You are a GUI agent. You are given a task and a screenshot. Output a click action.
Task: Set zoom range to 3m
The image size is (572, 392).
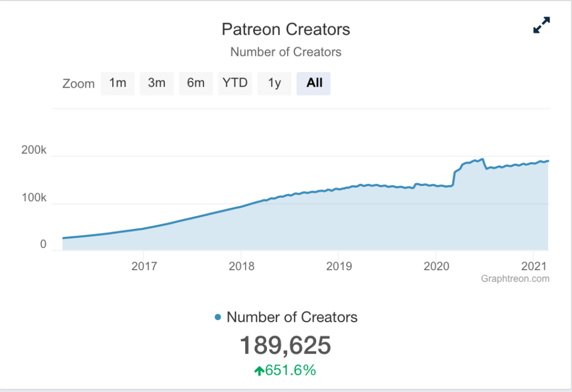click(156, 84)
